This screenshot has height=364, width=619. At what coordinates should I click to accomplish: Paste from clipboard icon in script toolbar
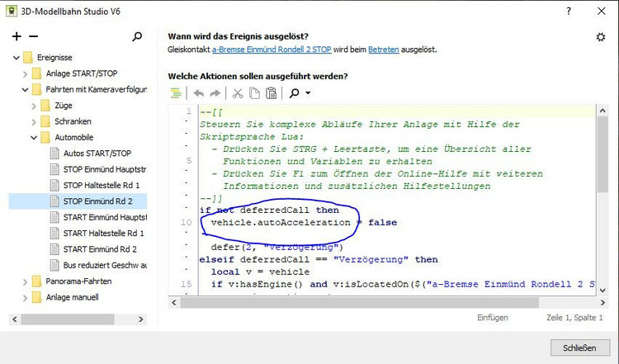(x=272, y=93)
